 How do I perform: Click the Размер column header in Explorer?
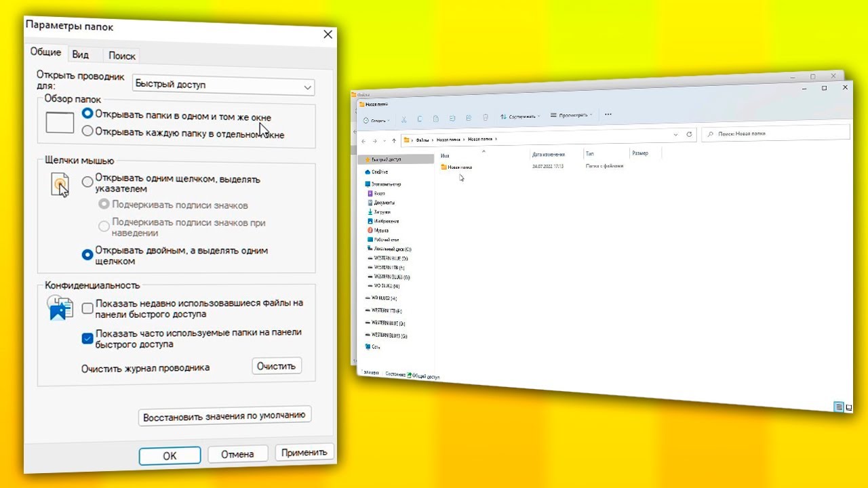640,153
